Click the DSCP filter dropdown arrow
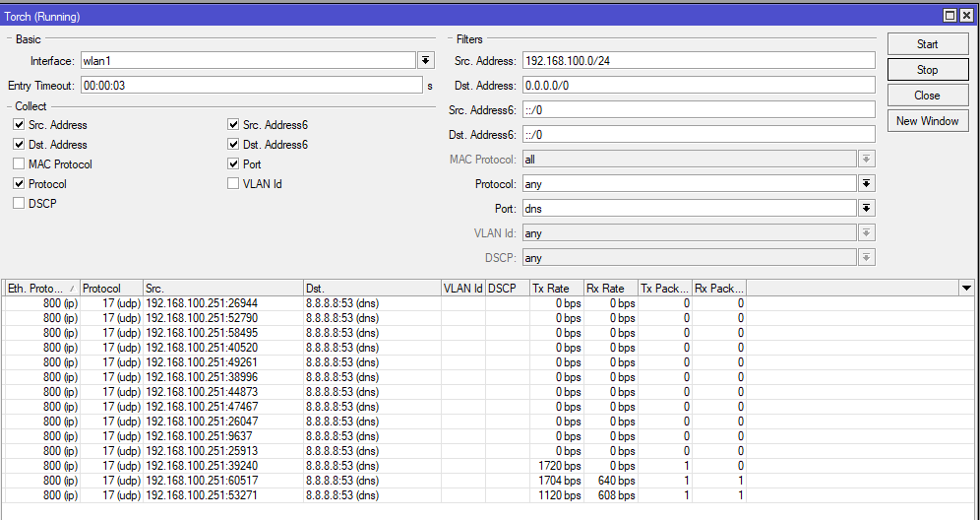Screen dimensions: 980x520 866,257
